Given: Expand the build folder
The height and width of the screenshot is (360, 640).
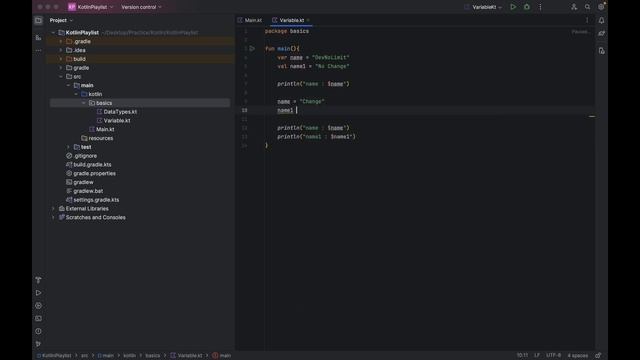Looking at the screenshot, I should click(61, 59).
